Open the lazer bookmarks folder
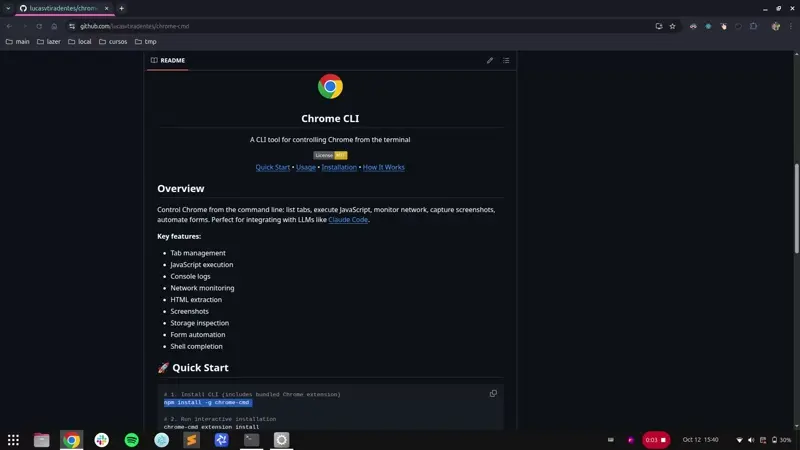 (x=49, y=41)
